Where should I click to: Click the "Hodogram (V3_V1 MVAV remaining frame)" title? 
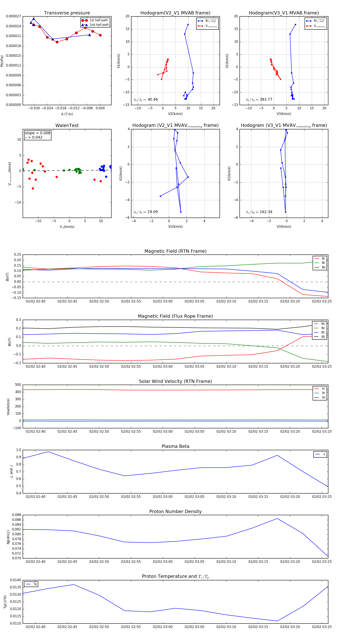[284, 125]
